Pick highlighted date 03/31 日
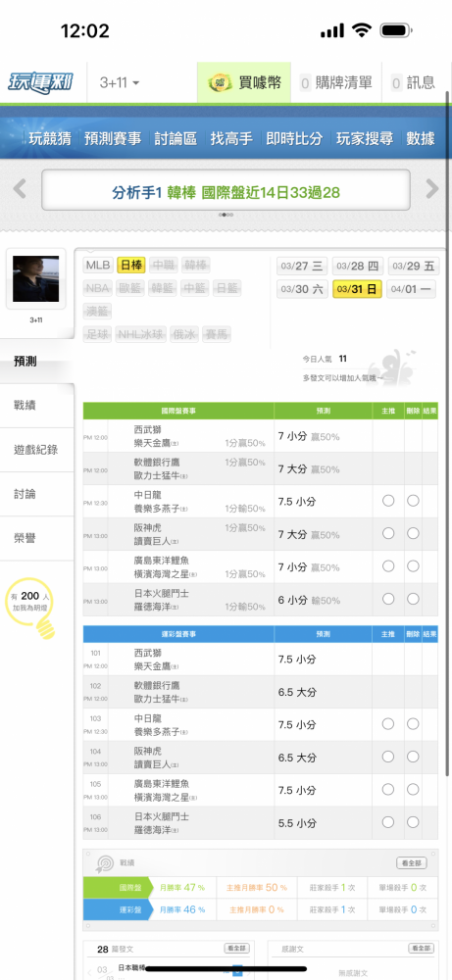452x980 pixels. (x=358, y=289)
